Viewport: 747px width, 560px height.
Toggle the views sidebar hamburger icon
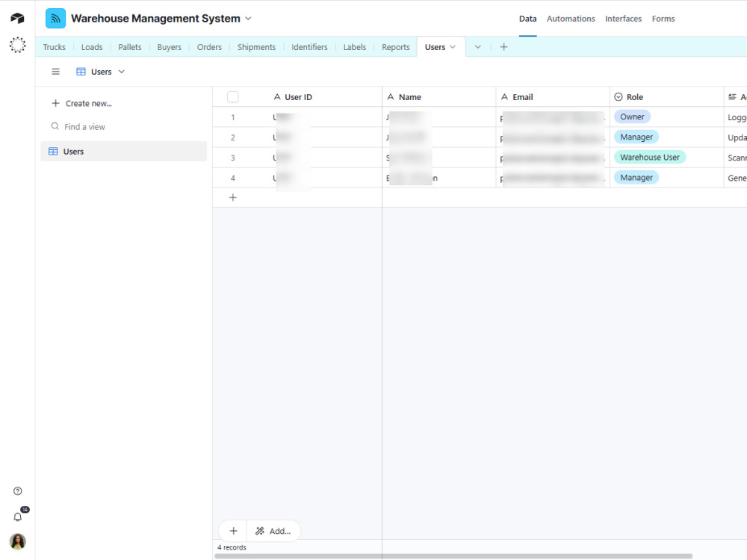56,72
